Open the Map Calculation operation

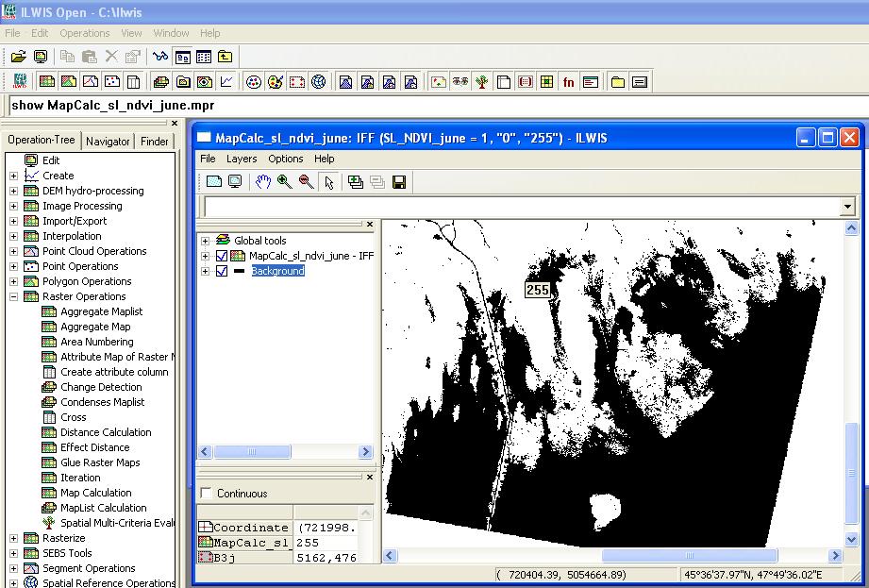pyautogui.click(x=96, y=493)
